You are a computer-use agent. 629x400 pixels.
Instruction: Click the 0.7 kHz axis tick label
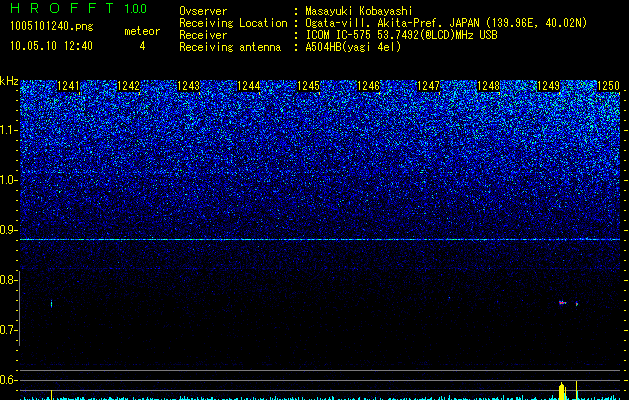click(x=7, y=330)
